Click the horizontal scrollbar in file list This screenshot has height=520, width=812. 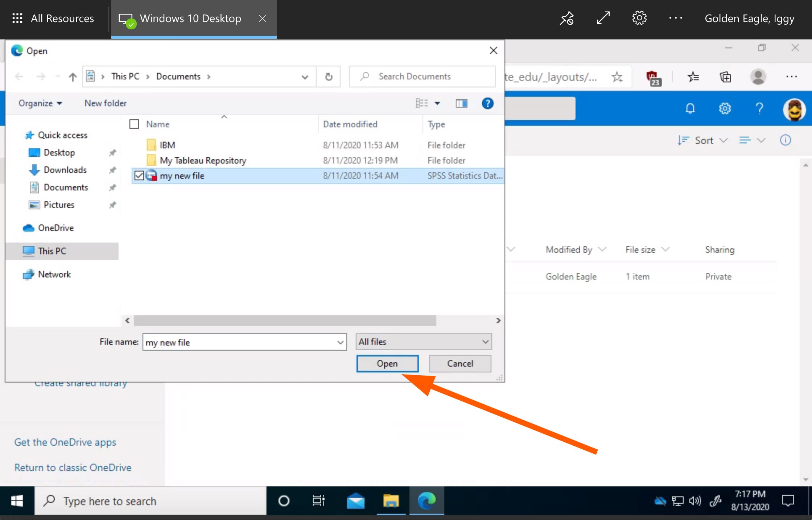click(x=285, y=321)
